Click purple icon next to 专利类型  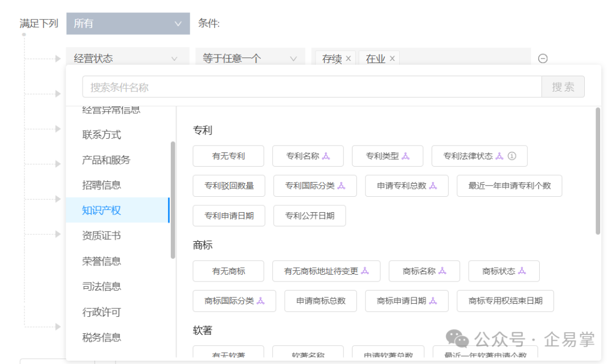tap(405, 156)
